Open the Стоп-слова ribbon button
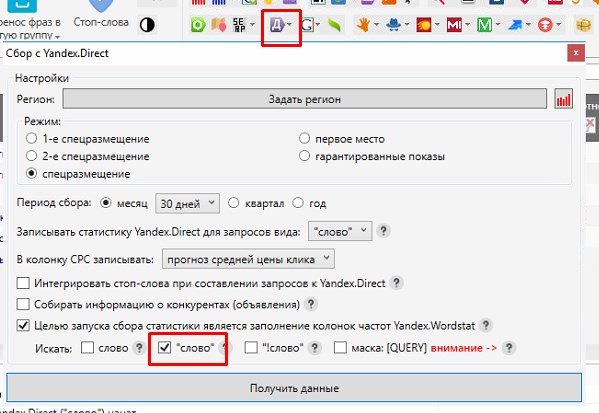This screenshot has width=599, height=413. (101, 15)
